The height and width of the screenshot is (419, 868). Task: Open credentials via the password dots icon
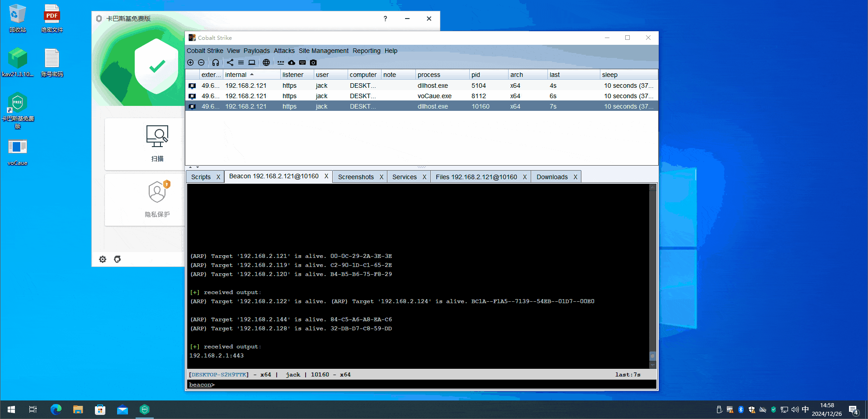[281, 62]
